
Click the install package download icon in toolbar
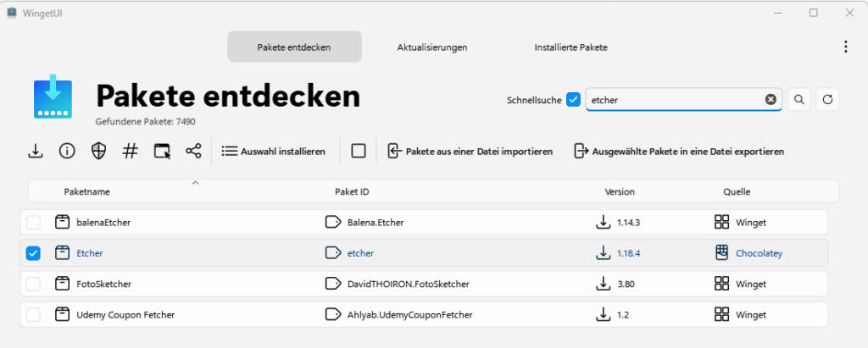point(36,151)
